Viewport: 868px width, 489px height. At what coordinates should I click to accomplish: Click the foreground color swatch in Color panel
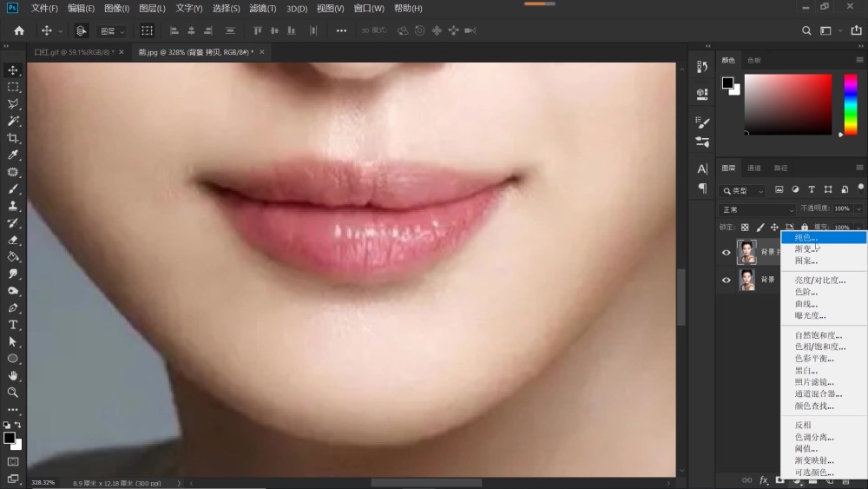(x=728, y=83)
